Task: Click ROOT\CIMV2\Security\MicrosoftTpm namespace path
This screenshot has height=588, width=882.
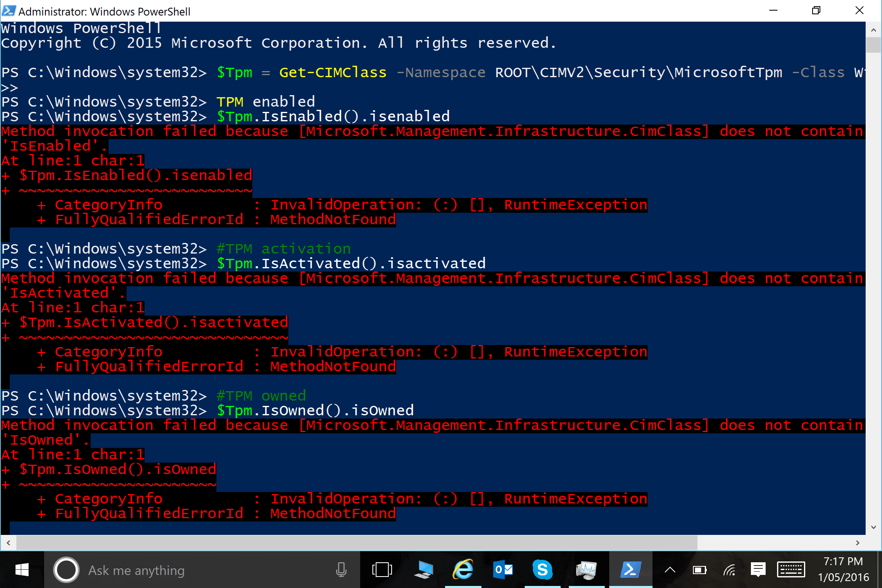Action: pyautogui.click(x=639, y=73)
